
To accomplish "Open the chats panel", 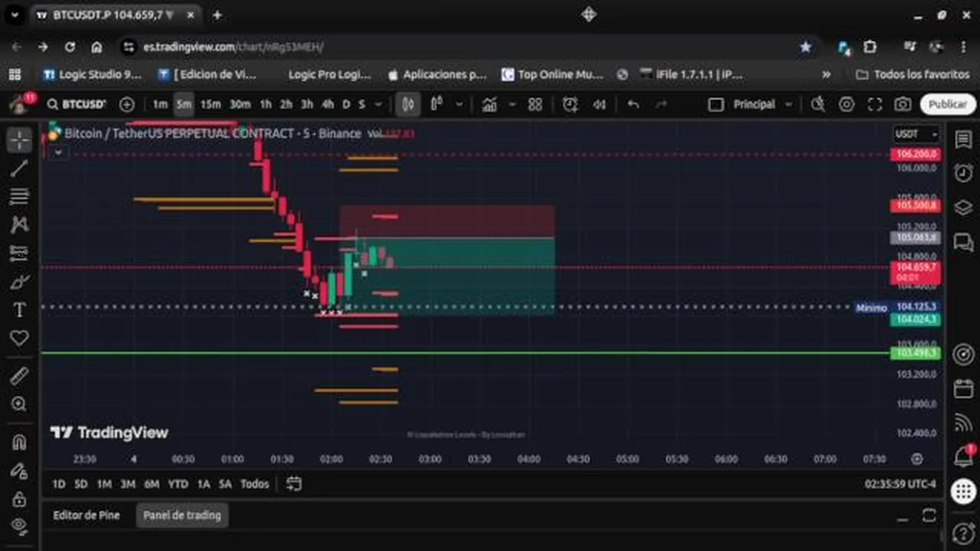I will [x=963, y=242].
